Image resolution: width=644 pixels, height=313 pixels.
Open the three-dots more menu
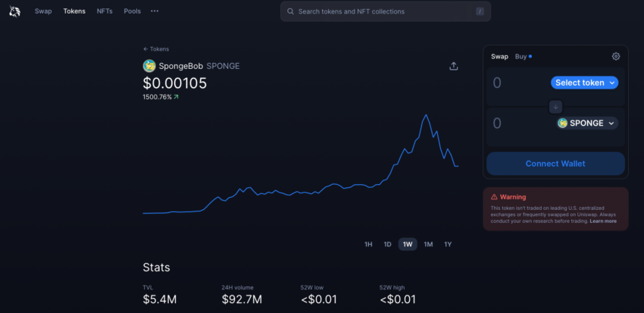(155, 11)
